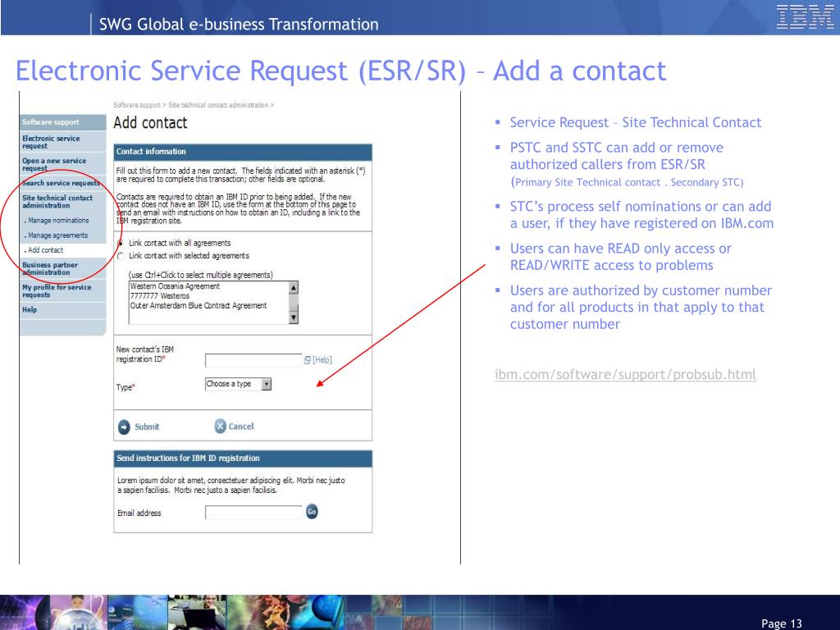The height and width of the screenshot is (630, 840).
Task: Open the [Help] link for registration ID
Action: 322,360
